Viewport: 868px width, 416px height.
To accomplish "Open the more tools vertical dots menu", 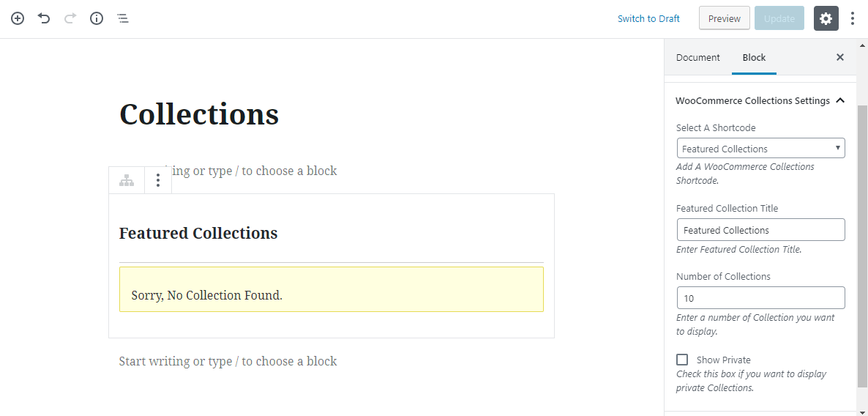I will point(853,18).
